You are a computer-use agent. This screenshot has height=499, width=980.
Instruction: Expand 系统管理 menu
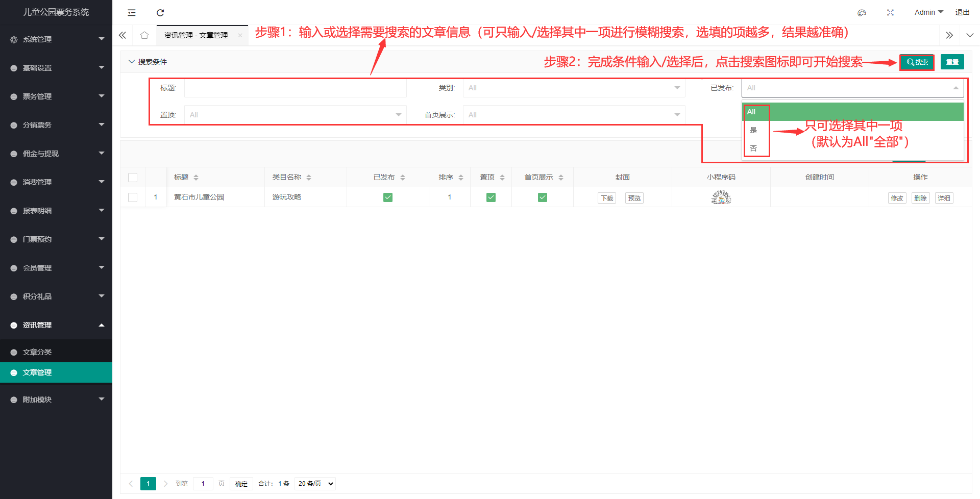[x=56, y=39]
